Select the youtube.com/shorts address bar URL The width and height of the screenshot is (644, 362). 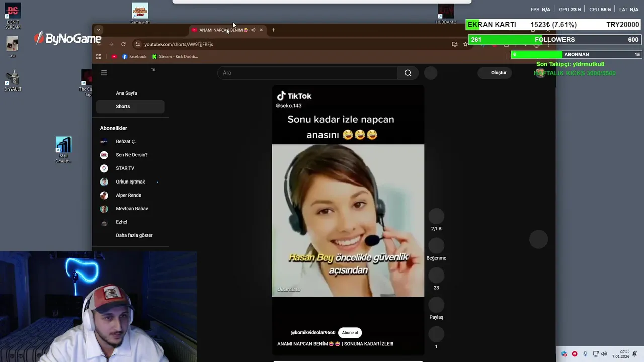click(x=179, y=44)
